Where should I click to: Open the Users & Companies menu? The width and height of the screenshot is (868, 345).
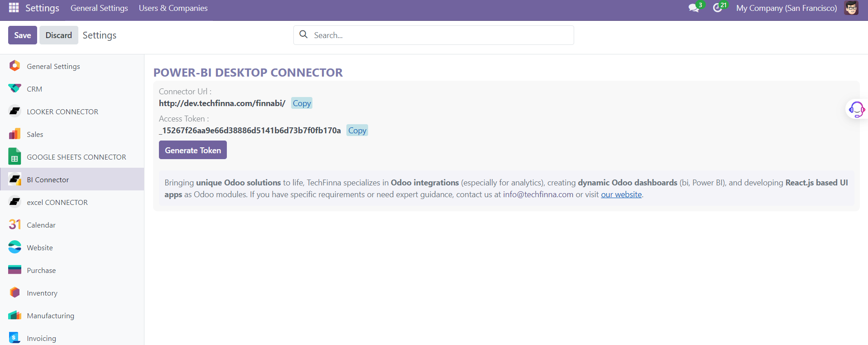click(173, 8)
